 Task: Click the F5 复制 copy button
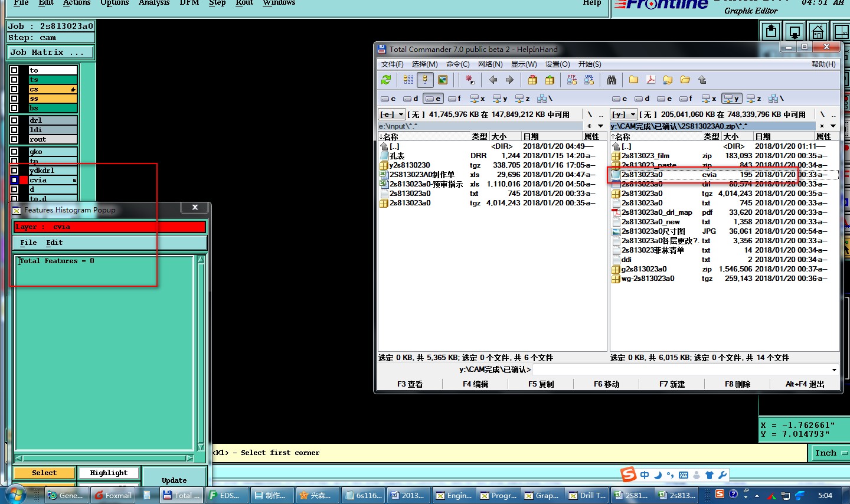[x=541, y=384]
